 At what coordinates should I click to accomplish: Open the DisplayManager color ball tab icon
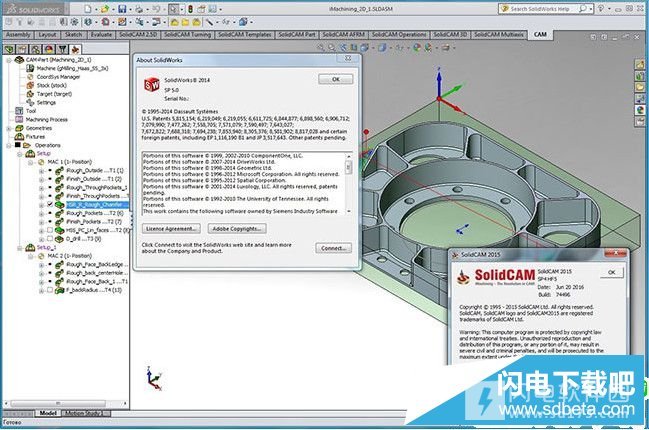(49, 50)
